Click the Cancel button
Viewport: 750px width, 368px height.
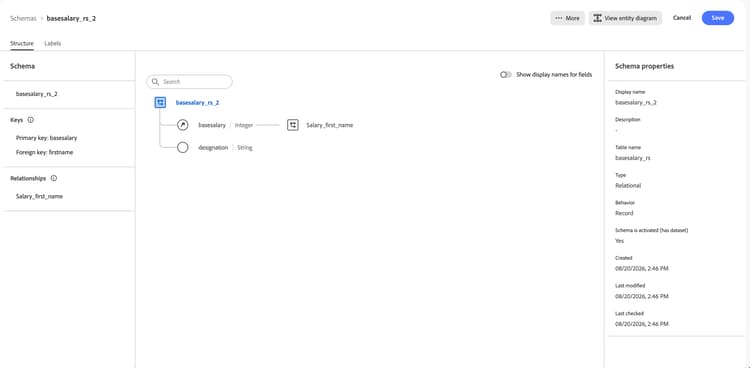coord(682,18)
